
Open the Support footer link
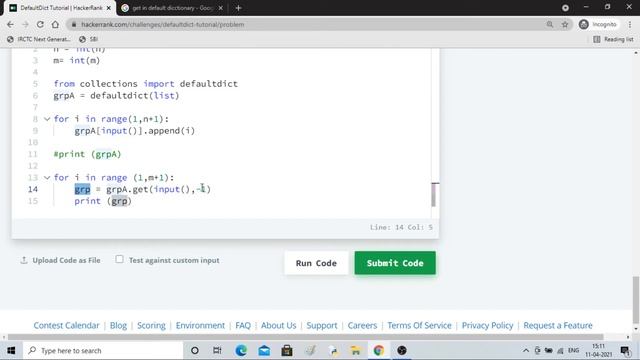coord(322,325)
